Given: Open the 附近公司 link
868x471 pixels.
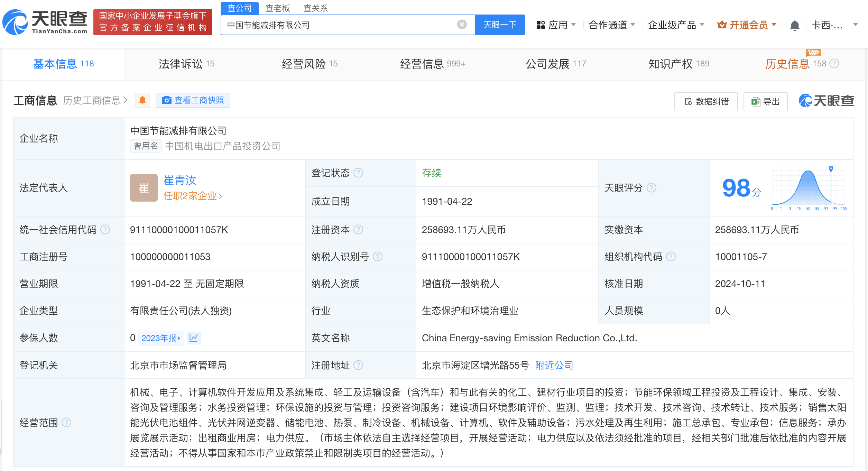Looking at the screenshot, I should 554,365.
